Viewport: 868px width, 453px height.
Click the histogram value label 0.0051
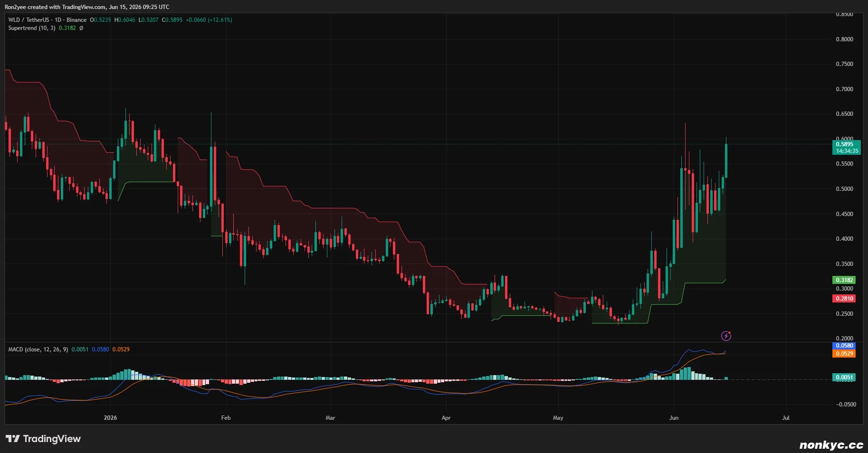point(844,377)
